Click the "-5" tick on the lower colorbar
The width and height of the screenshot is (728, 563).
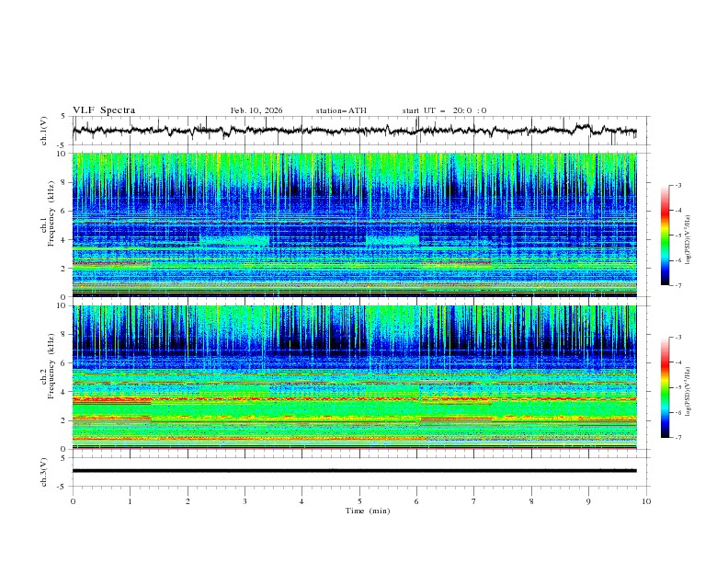(x=677, y=387)
